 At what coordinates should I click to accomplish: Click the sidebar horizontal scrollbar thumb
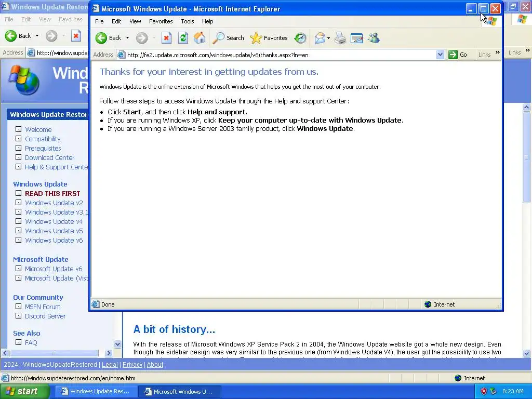point(54,353)
